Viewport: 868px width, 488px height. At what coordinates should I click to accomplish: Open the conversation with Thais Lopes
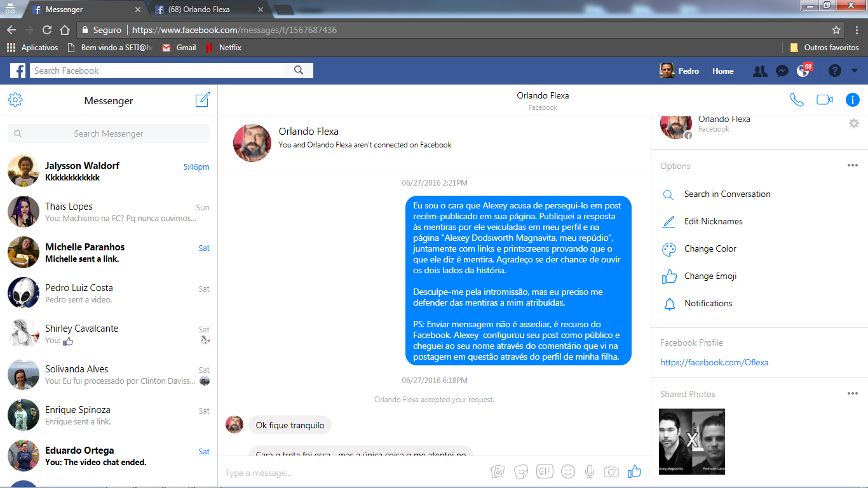pyautogui.click(x=109, y=212)
